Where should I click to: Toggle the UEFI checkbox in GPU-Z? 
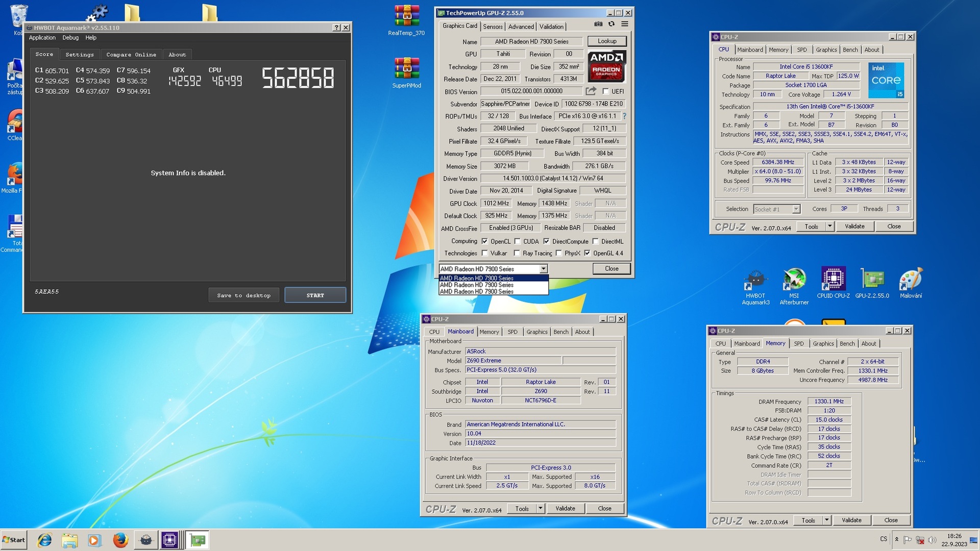(x=605, y=91)
